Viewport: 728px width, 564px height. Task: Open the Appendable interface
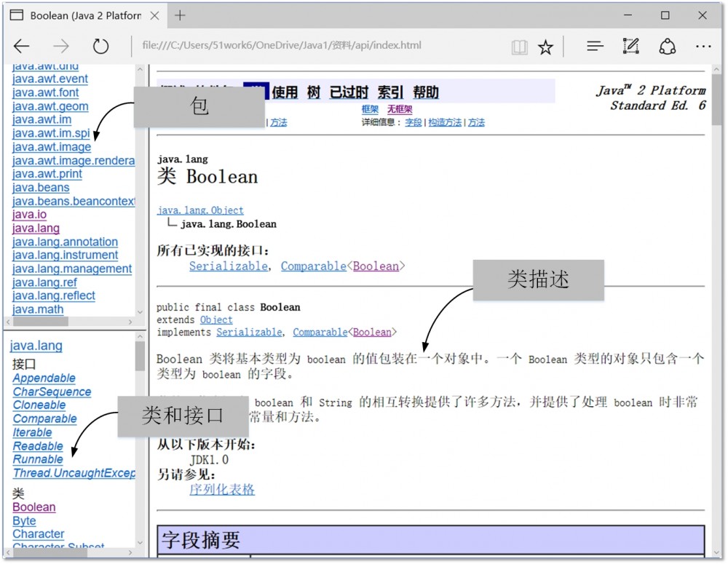point(44,378)
